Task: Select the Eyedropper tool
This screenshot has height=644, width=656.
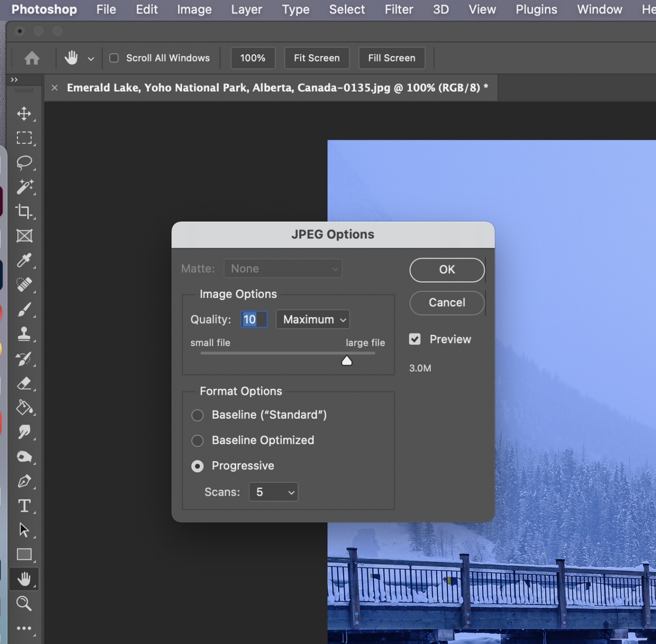Action: coord(24,260)
